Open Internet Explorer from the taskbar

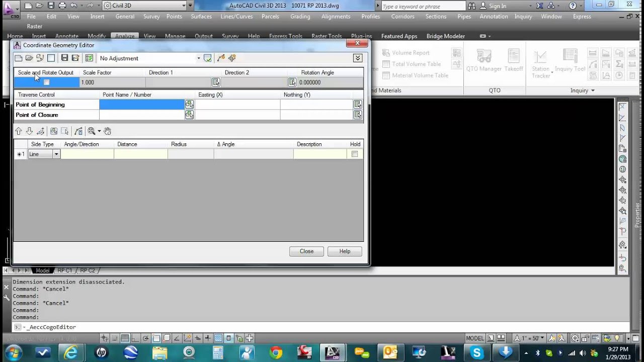[71, 352]
